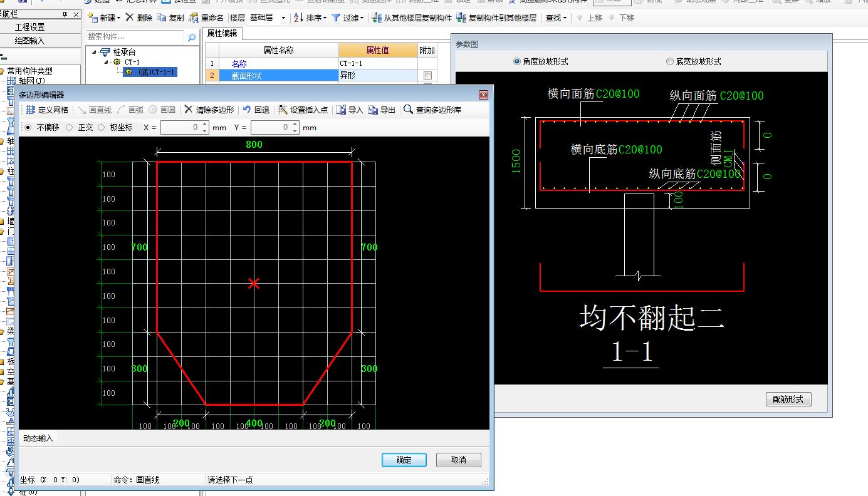Screen dimensions: 868x496
Task: Click the CT-1-1 name value cell
Action: click(378, 63)
